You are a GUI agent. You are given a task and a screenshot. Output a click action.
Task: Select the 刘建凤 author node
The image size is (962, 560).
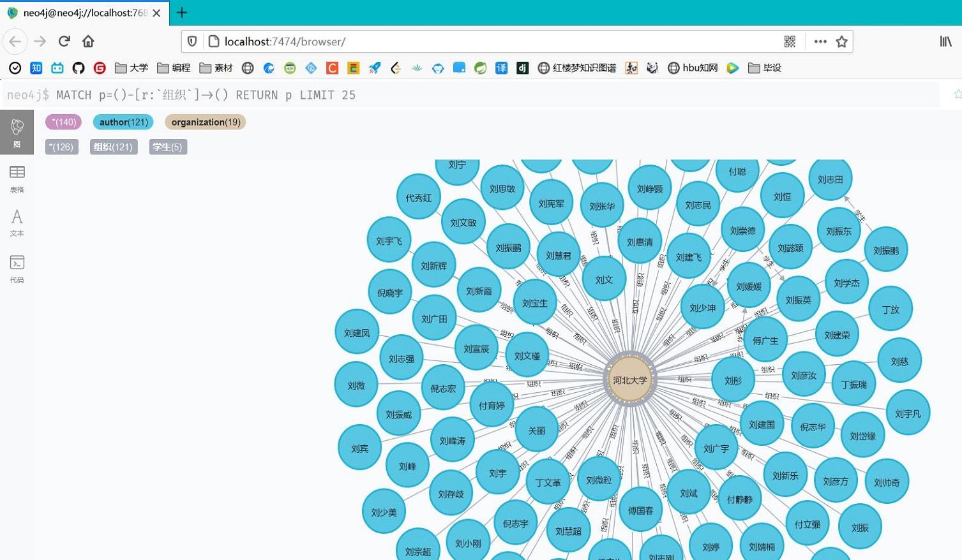(357, 332)
